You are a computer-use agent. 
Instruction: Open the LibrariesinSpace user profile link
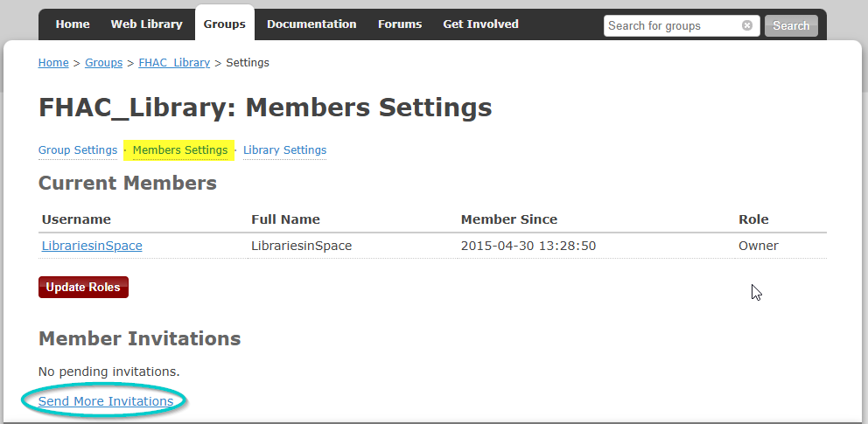click(x=92, y=246)
